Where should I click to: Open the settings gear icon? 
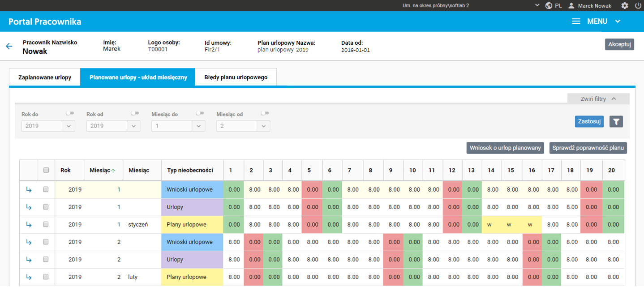click(625, 6)
